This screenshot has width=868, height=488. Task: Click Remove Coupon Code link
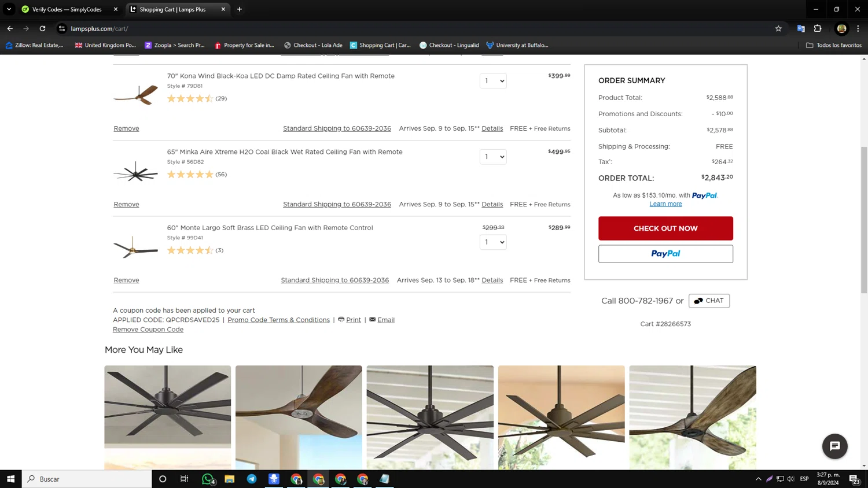(148, 330)
